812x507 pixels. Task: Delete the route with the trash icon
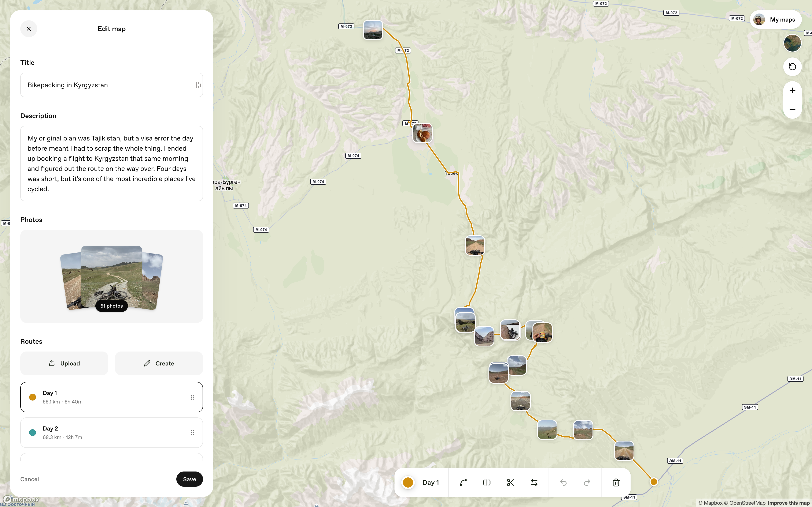(x=616, y=482)
